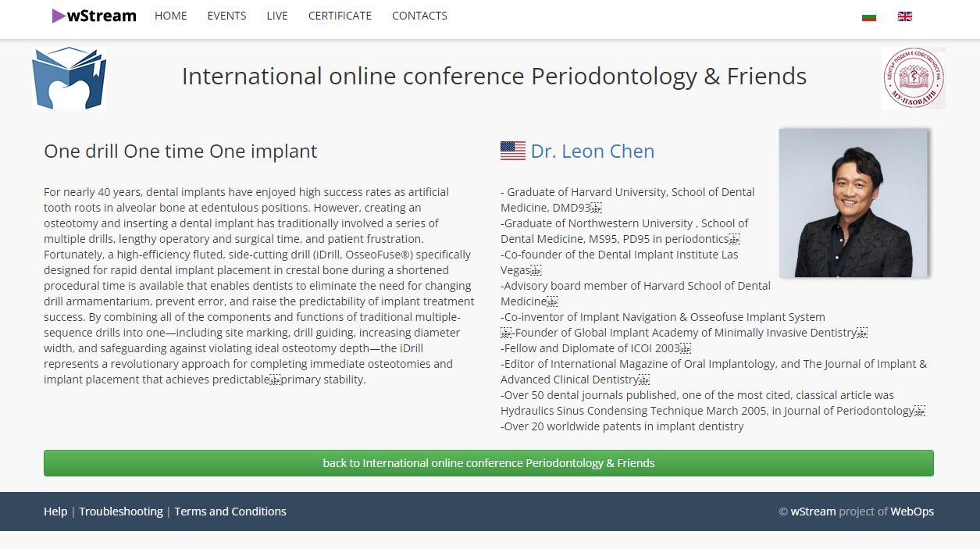The image size is (980, 549).
Task: Click the blue book tooth logo
Action: tap(69, 78)
